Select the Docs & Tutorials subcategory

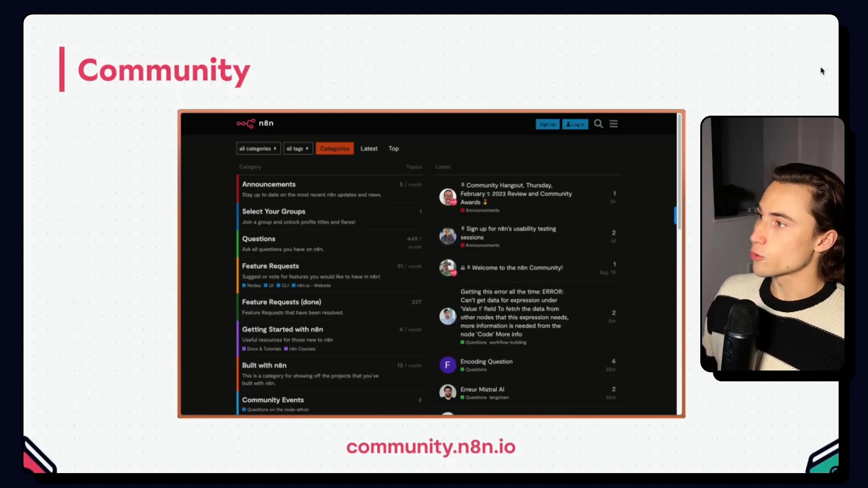pyautogui.click(x=261, y=349)
